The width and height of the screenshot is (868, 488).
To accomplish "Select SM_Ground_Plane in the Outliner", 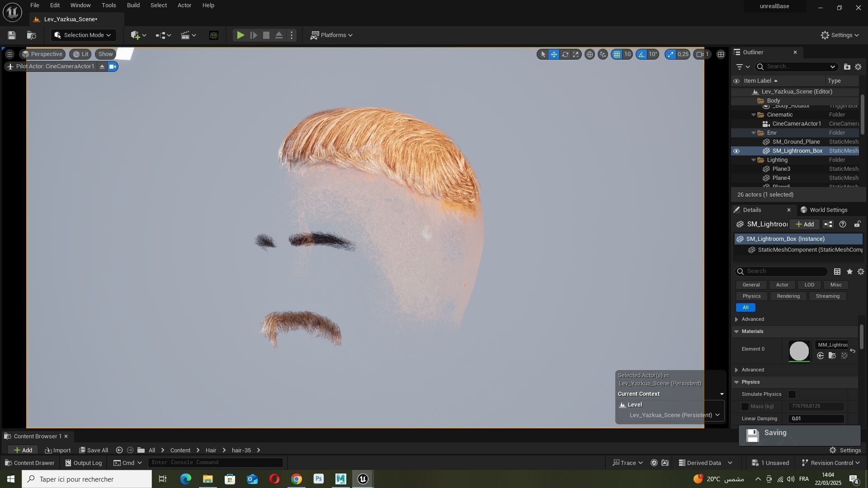I will 796,142.
